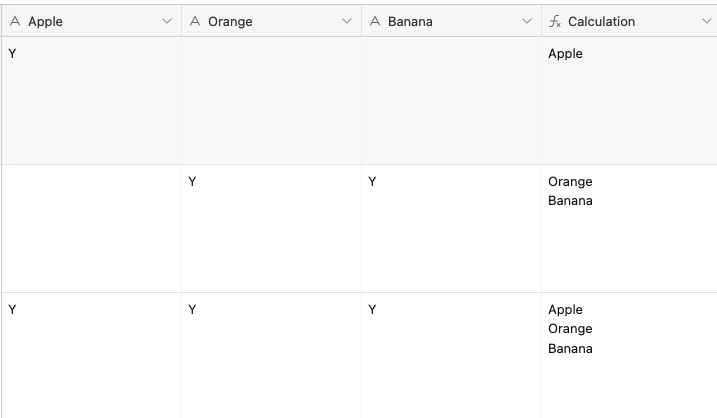Select the Y cell in second row Orange column
Image resolution: width=717 pixels, height=418 pixels.
tap(272, 229)
